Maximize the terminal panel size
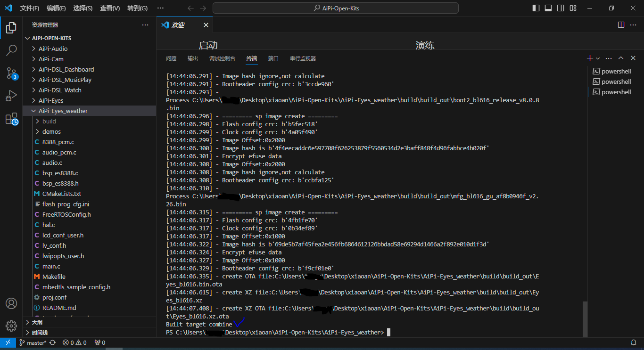The width and height of the screenshot is (644, 350). point(621,58)
